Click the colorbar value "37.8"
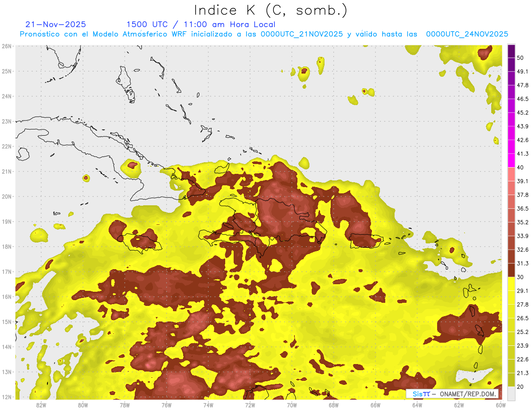The width and height of the screenshot is (532, 411). pyautogui.click(x=523, y=195)
